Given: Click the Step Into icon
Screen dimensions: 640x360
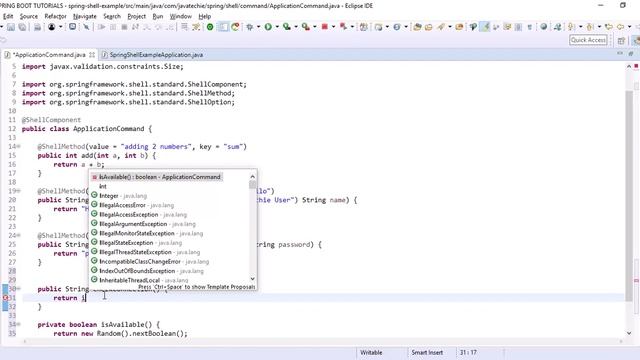Looking at the screenshot, I should pos(147,27).
